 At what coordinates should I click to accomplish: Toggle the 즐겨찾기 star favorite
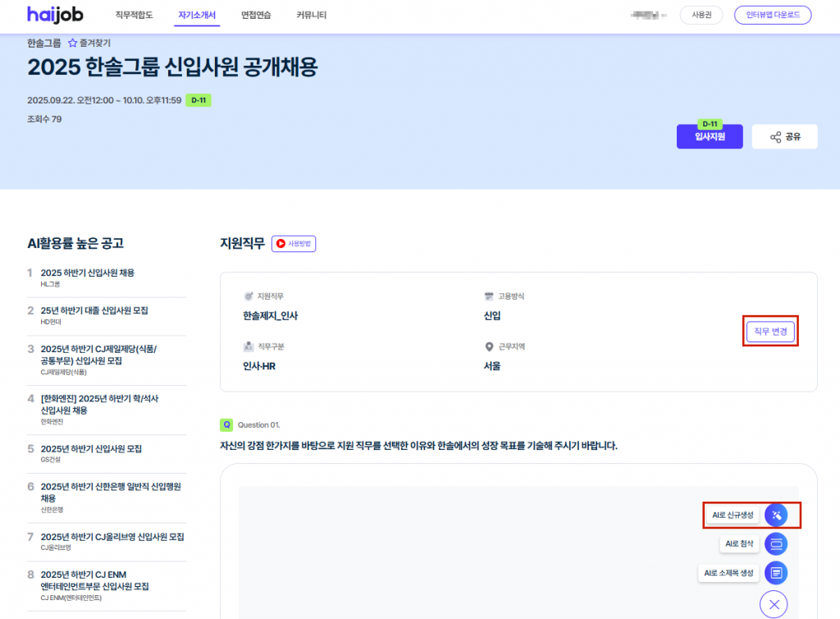click(x=72, y=43)
